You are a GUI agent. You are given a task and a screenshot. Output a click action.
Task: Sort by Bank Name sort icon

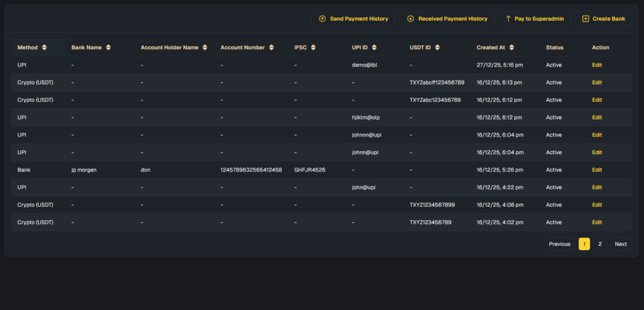point(108,48)
